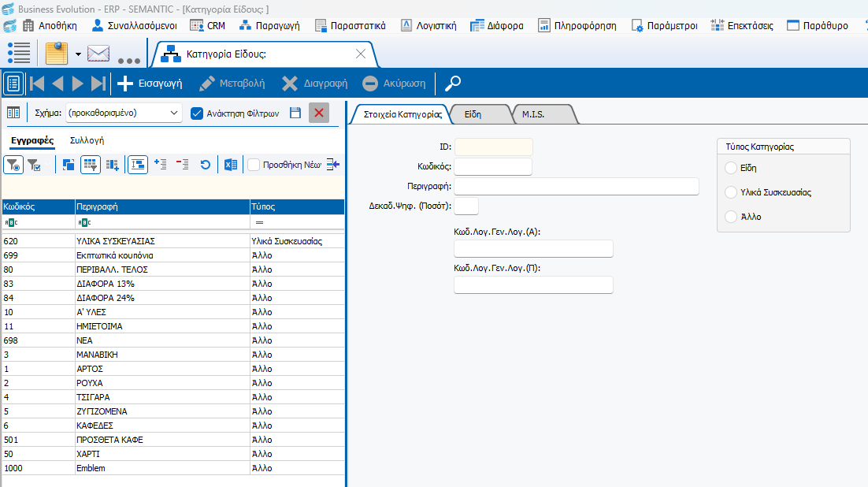Toggle the form/list view icon on blue bar
This screenshot has width=868, height=487.
pyautogui.click(x=13, y=84)
